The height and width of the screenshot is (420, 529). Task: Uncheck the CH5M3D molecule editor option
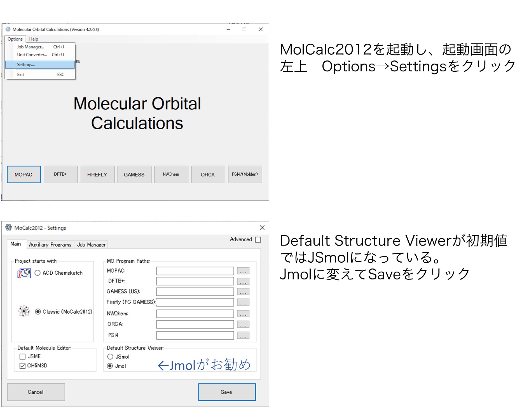pyautogui.click(x=23, y=366)
